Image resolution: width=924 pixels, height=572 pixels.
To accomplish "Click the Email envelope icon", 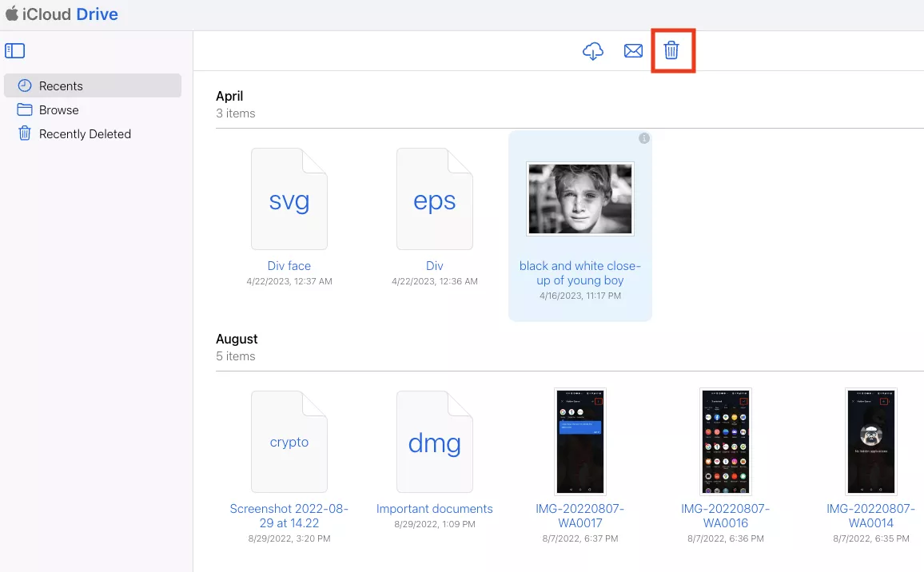I will click(x=634, y=51).
